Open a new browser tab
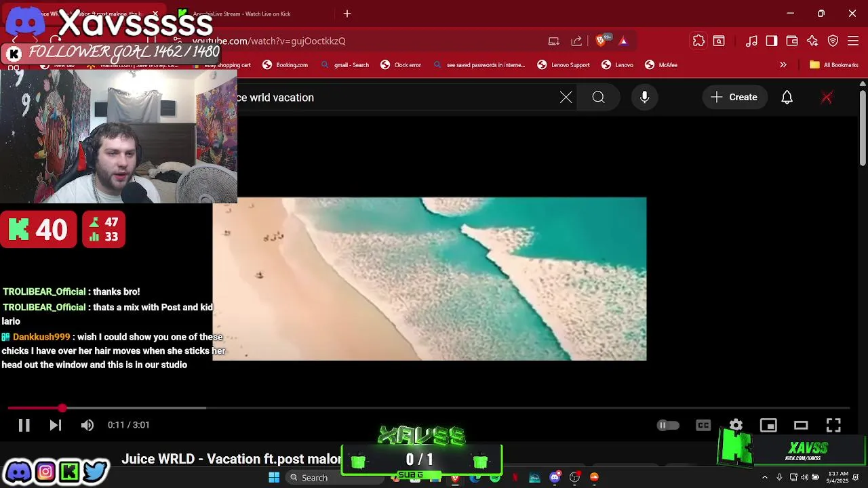The image size is (868, 488). [347, 14]
